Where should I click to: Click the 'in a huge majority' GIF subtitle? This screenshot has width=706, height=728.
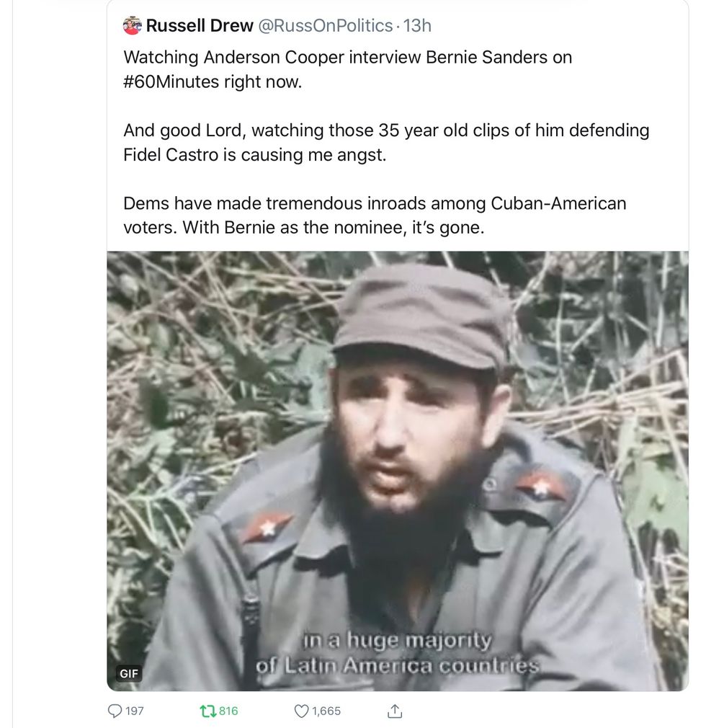click(x=397, y=642)
